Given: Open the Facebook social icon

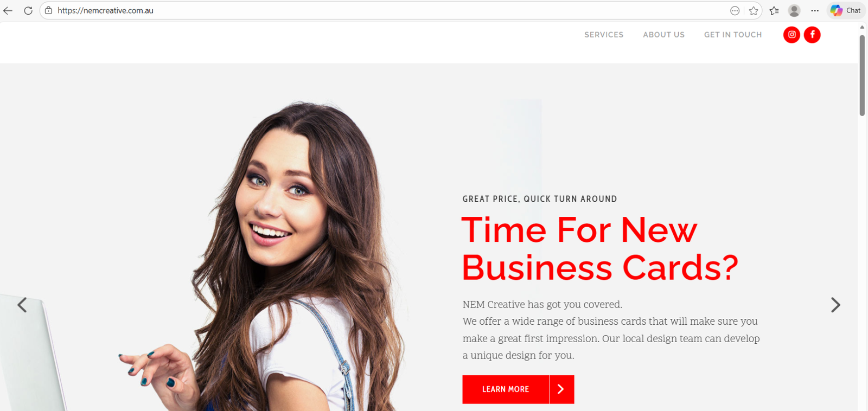Looking at the screenshot, I should click(812, 35).
